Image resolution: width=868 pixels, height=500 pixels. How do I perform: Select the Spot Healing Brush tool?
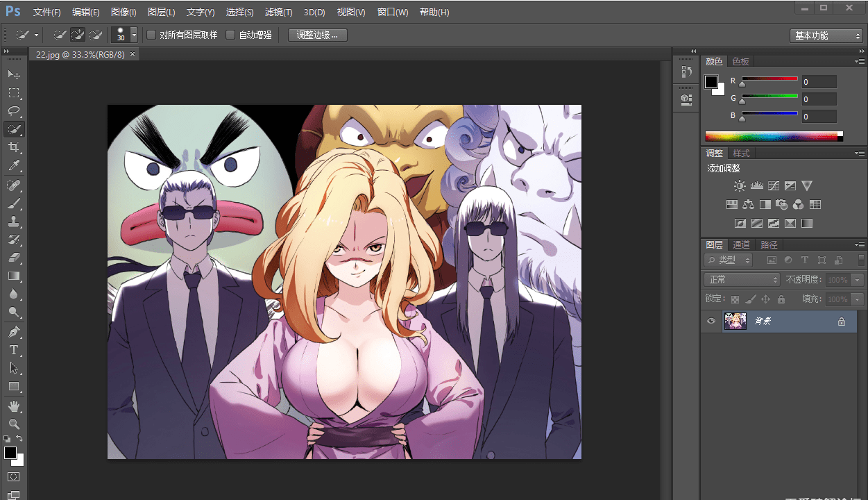14,185
